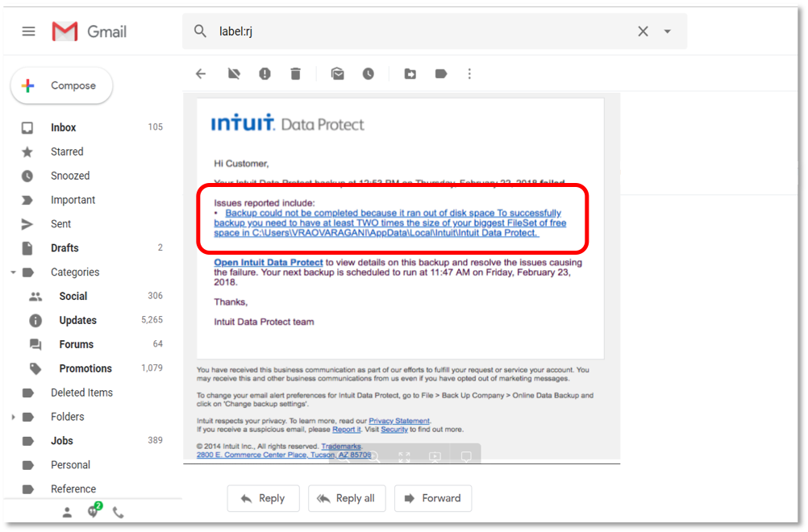Click the Drafts document icon
This screenshot has width=808, height=532.
coord(27,248)
